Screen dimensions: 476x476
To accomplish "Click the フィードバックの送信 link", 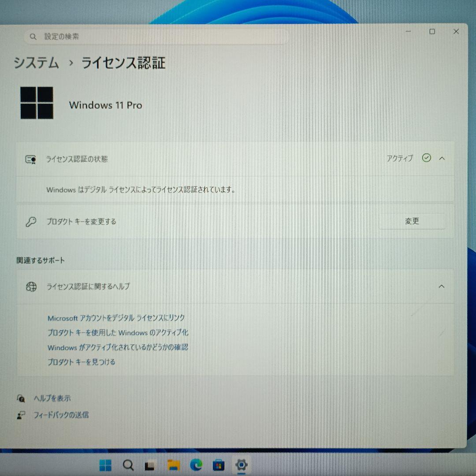I will pyautogui.click(x=61, y=415).
